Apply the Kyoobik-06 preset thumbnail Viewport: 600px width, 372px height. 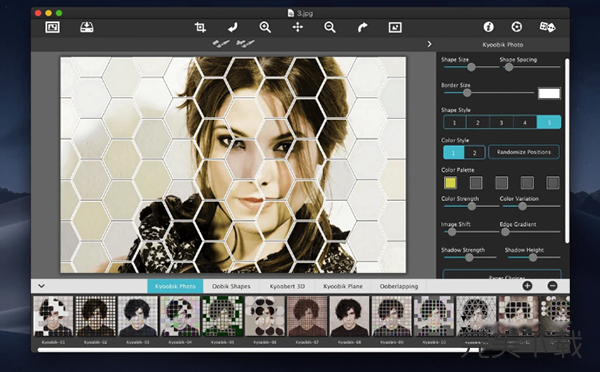pyautogui.click(x=265, y=316)
